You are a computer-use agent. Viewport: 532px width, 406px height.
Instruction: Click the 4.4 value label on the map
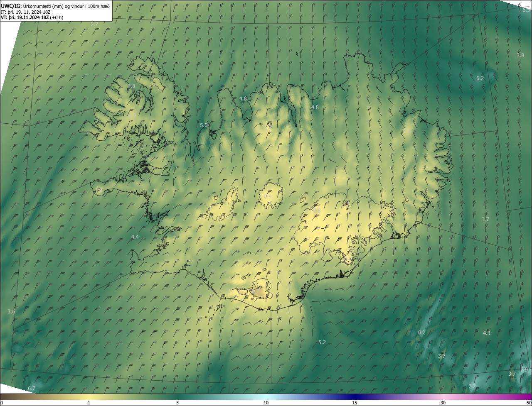tap(135, 237)
